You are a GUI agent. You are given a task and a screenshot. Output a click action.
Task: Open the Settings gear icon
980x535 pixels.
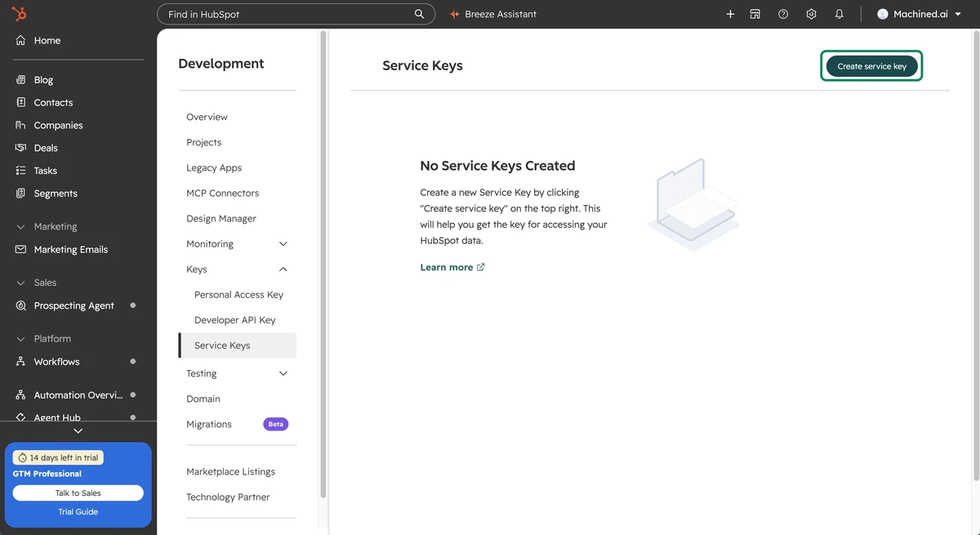click(811, 14)
